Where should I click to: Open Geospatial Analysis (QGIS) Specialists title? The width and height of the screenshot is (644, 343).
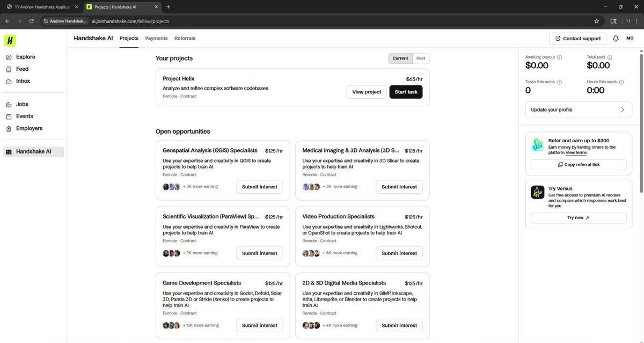(210, 150)
